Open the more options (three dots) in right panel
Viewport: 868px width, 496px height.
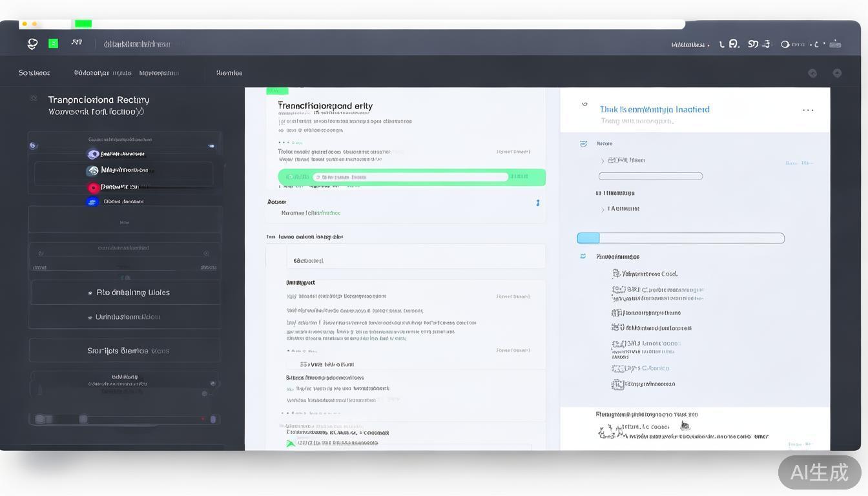pos(808,110)
